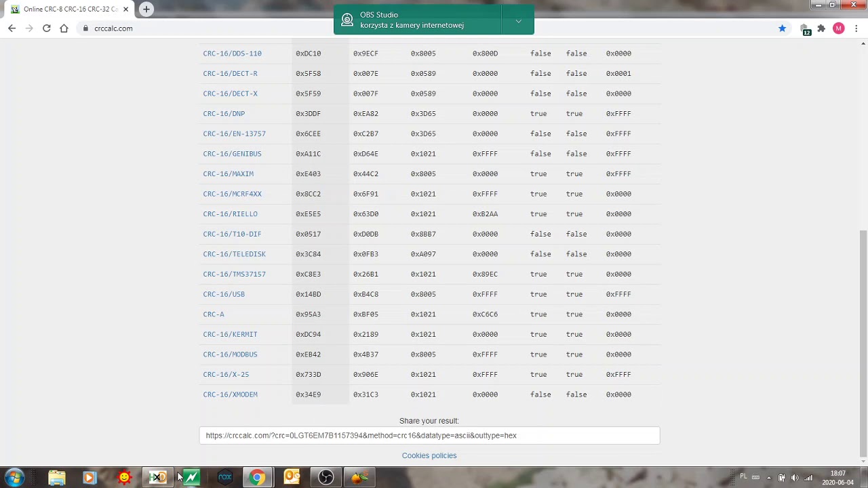Click the PL language indicator
Image resolution: width=868 pixels, height=488 pixels.
(743, 477)
